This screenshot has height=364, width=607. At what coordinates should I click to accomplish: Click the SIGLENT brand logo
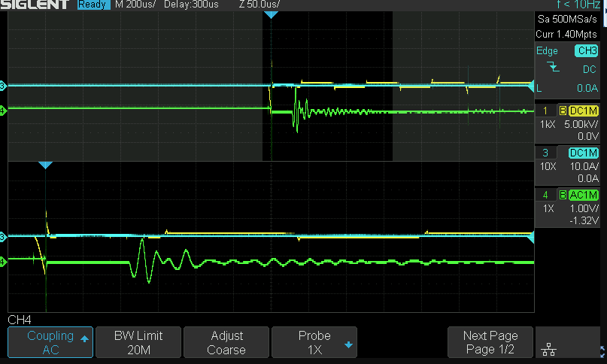click(x=35, y=5)
